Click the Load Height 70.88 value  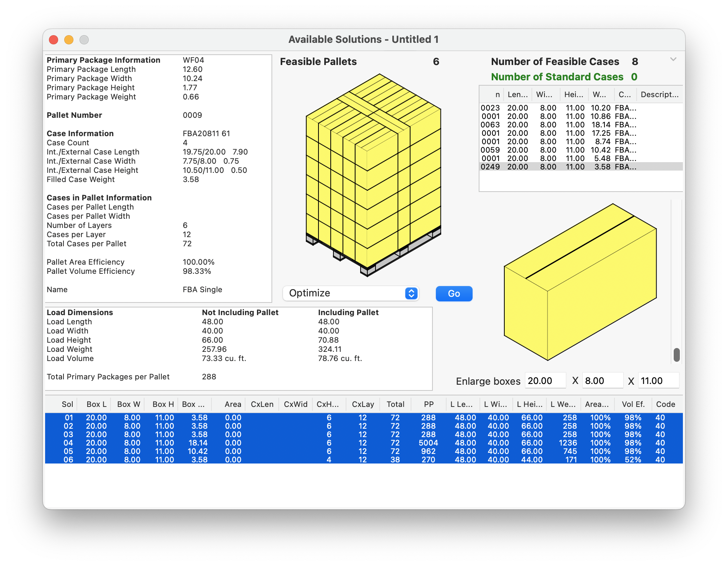coord(328,340)
